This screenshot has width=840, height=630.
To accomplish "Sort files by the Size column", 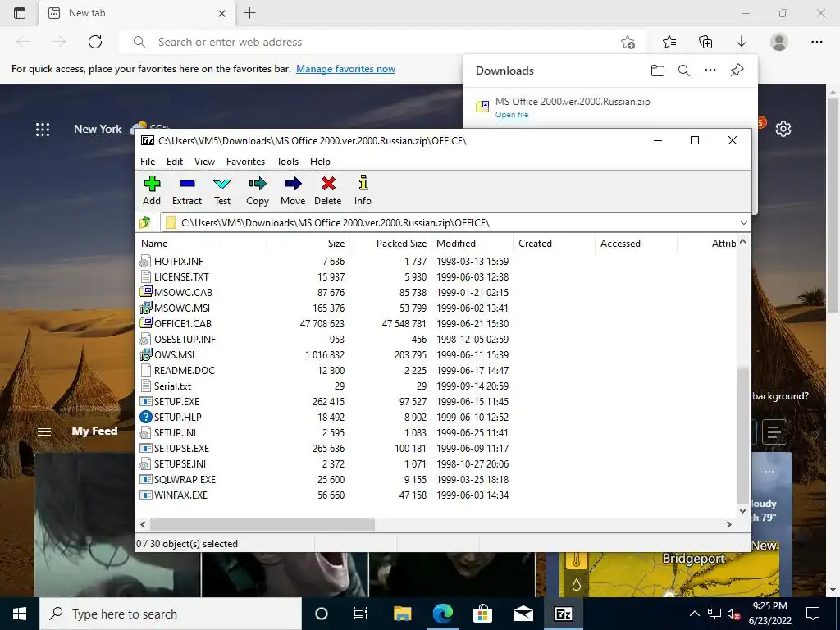I will [x=308, y=243].
